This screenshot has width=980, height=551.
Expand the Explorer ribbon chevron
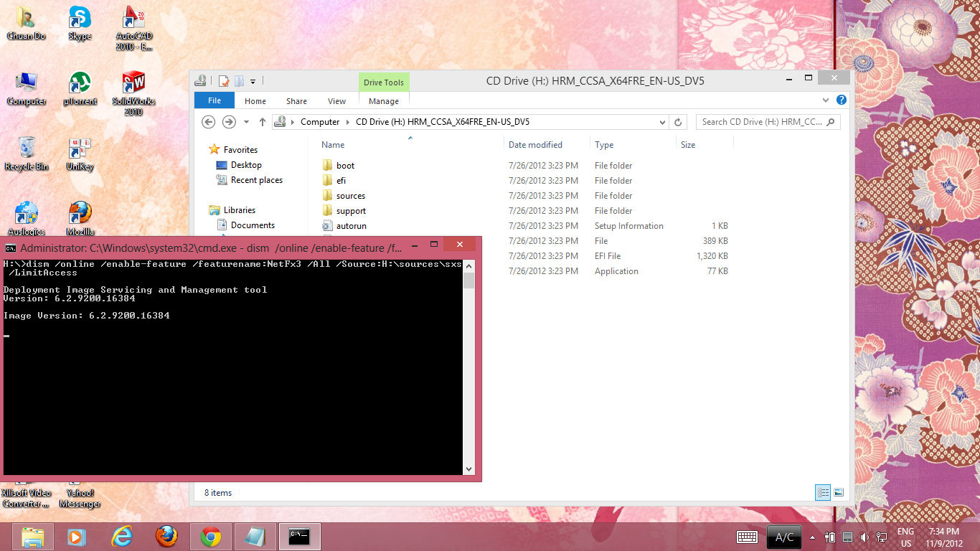826,100
